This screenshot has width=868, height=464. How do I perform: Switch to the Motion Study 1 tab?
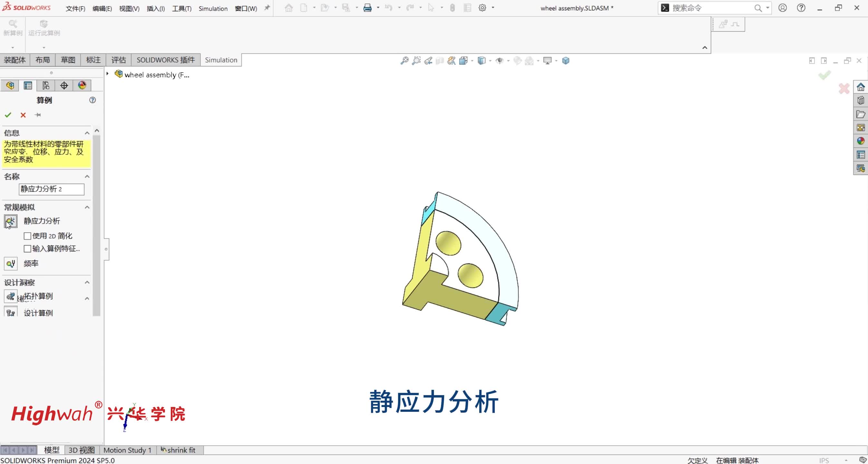click(127, 450)
